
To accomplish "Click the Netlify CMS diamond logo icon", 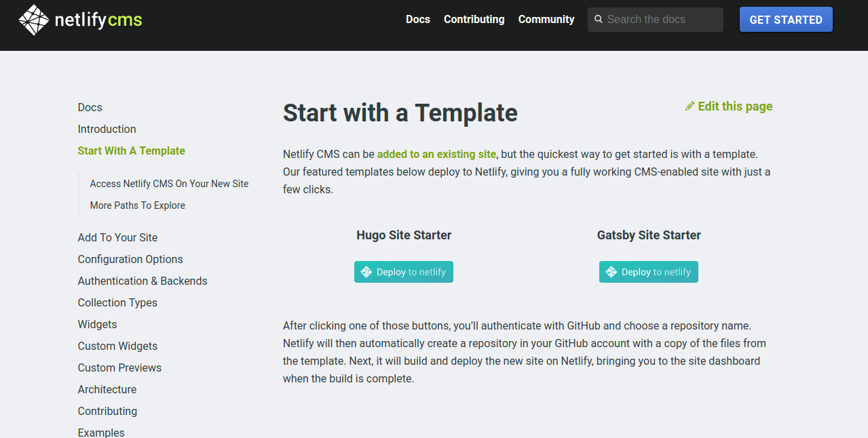I will (x=33, y=20).
